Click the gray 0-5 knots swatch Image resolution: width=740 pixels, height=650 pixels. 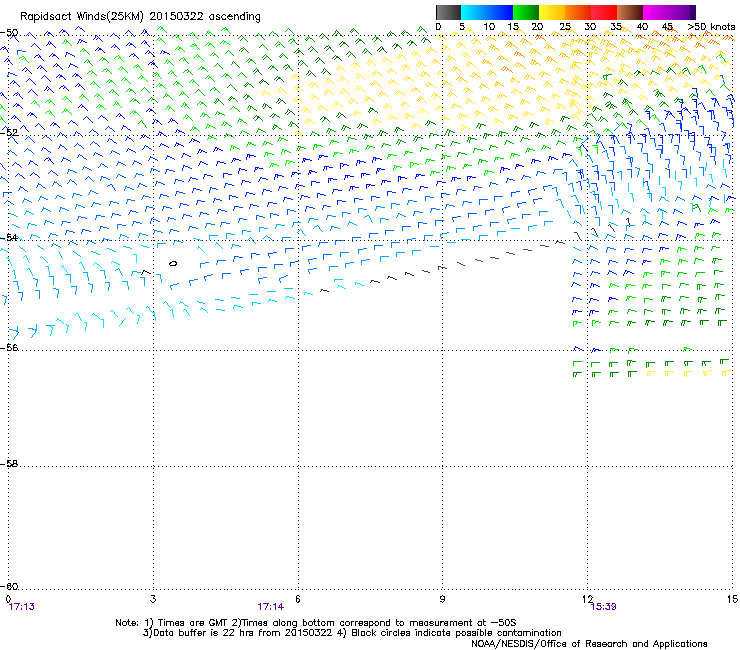pyautogui.click(x=448, y=12)
